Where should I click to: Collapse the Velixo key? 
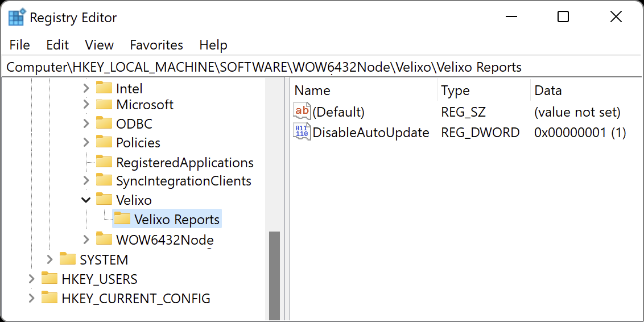click(86, 200)
